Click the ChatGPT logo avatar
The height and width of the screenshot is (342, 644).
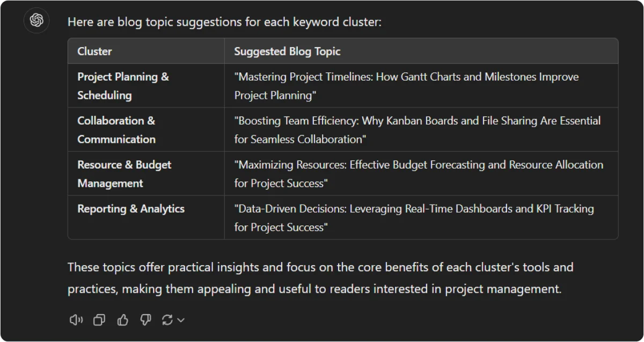[36, 21]
